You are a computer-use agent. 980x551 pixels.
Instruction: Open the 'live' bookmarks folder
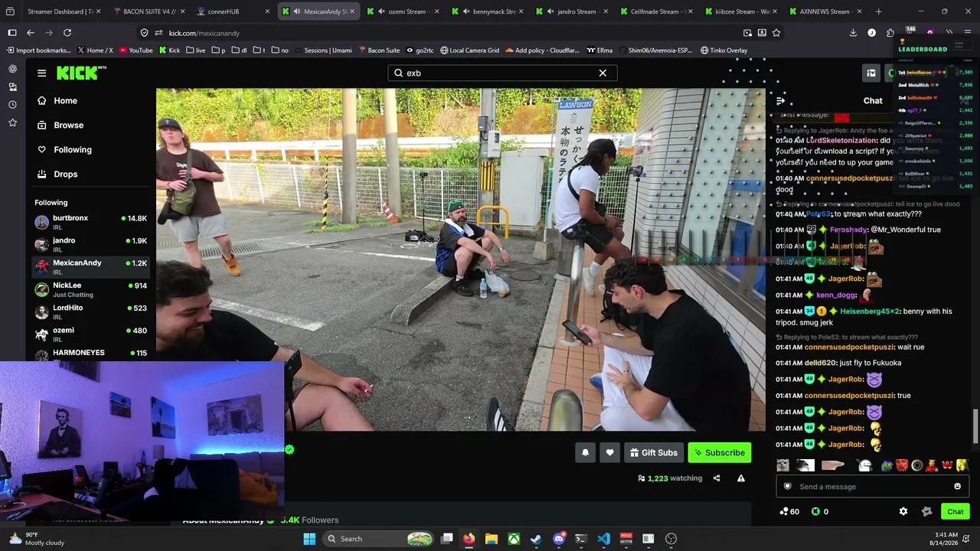tap(195, 51)
